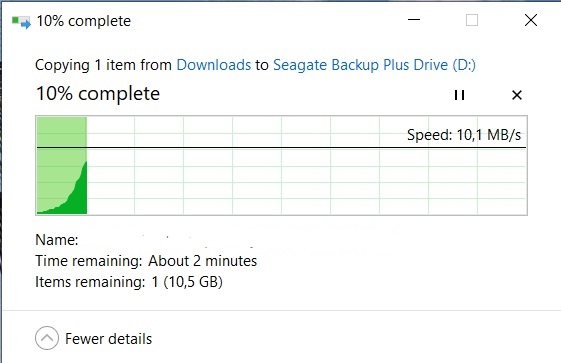This screenshot has width=561, height=363.
Task: Open the Downloads source folder link
Action: pos(214,65)
